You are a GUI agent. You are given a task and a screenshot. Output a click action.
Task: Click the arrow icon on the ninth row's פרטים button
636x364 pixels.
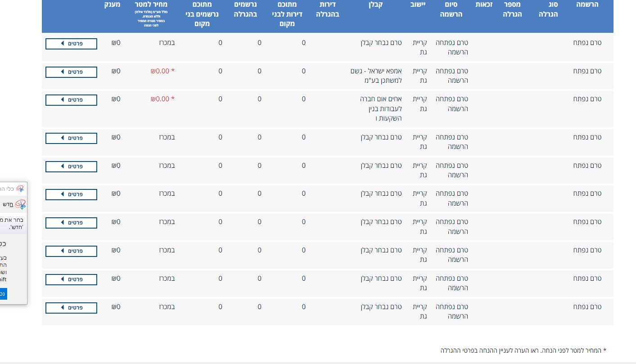(63, 279)
